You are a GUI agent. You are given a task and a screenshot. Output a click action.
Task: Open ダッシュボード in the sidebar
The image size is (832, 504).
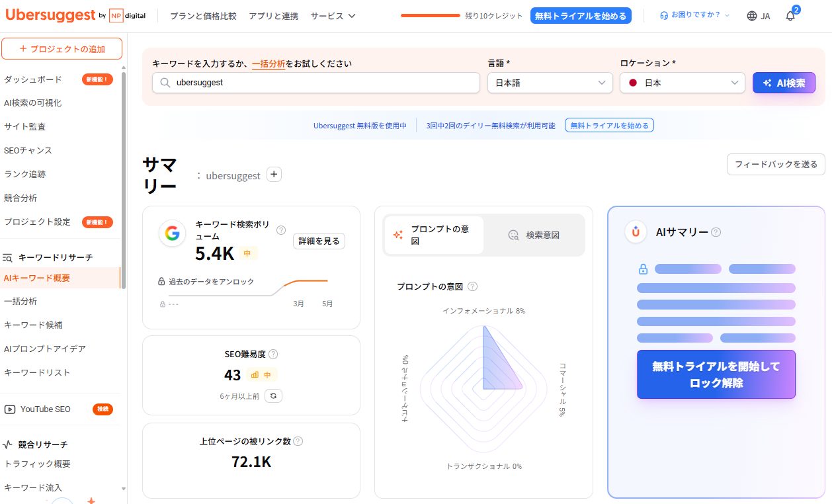tap(33, 79)
